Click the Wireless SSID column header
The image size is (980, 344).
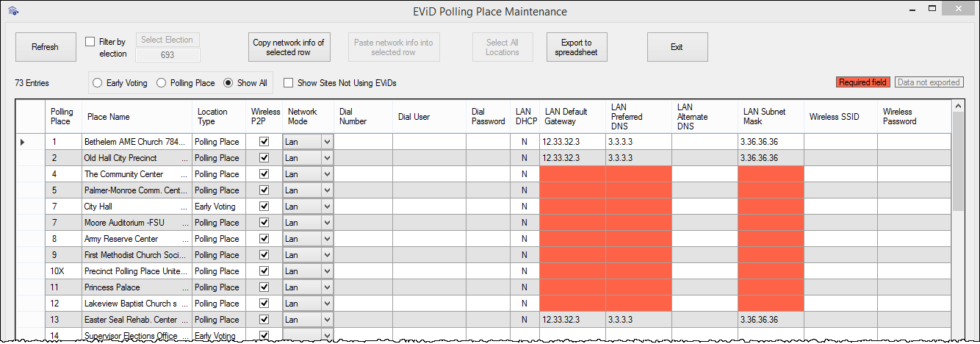[840, 117]
